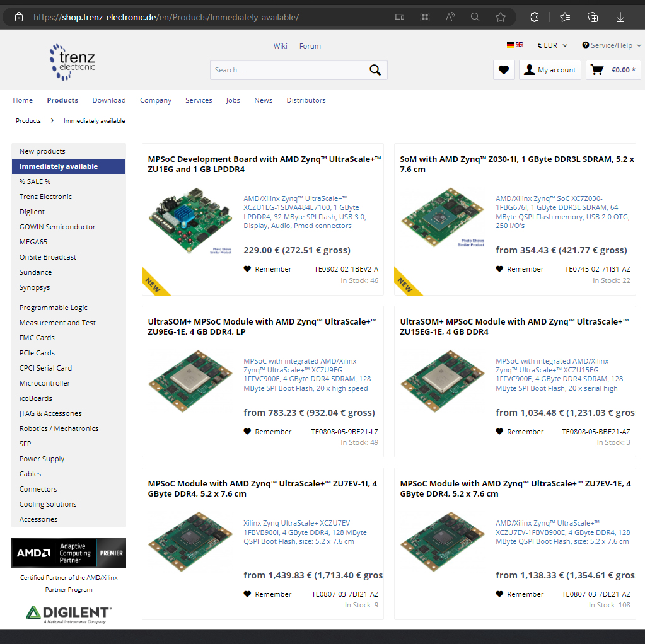
Task: Open the Jobs navigation item
Action: coord(233,100)
